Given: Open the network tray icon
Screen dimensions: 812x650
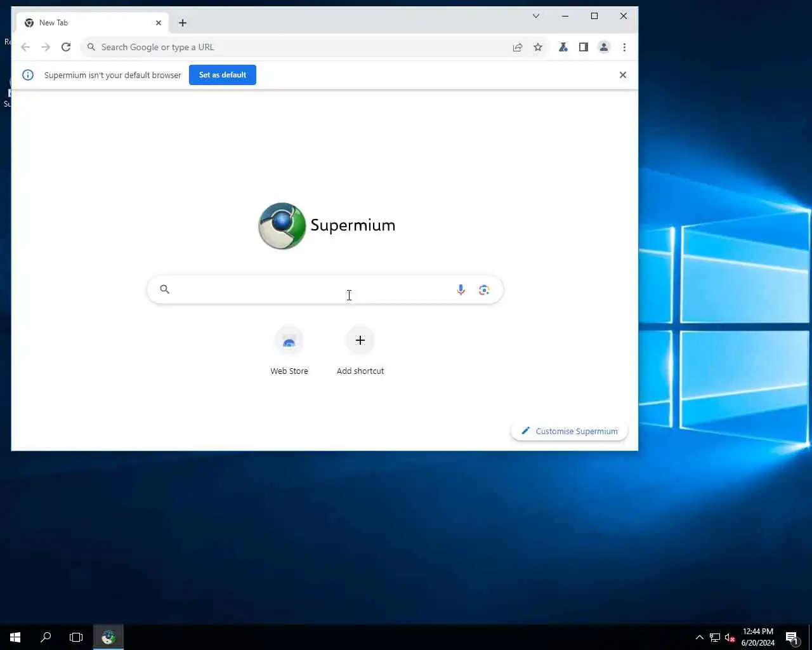Looking at the screenshot, I should tap(715, 637).
